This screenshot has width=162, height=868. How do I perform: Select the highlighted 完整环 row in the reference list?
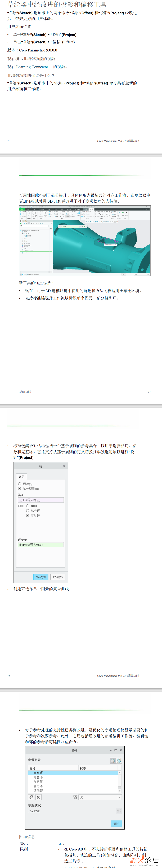[x=73, y=773]
